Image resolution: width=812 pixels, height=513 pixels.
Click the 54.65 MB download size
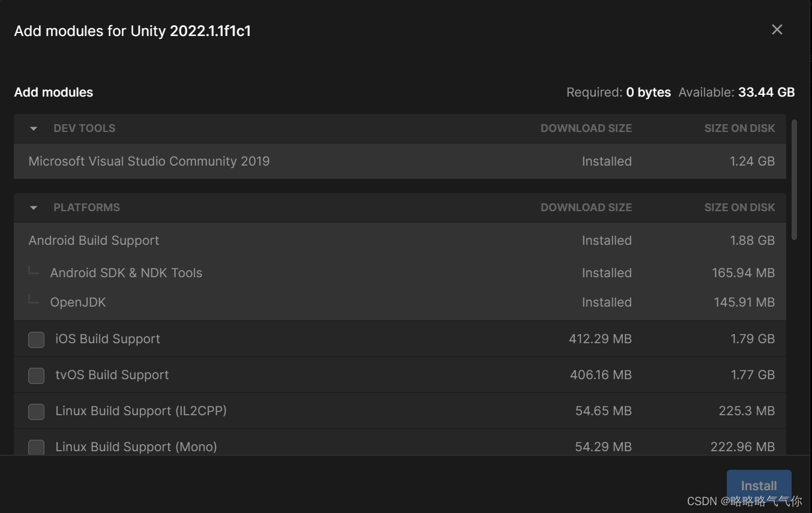pyautogui.click(x=603, y=411)
